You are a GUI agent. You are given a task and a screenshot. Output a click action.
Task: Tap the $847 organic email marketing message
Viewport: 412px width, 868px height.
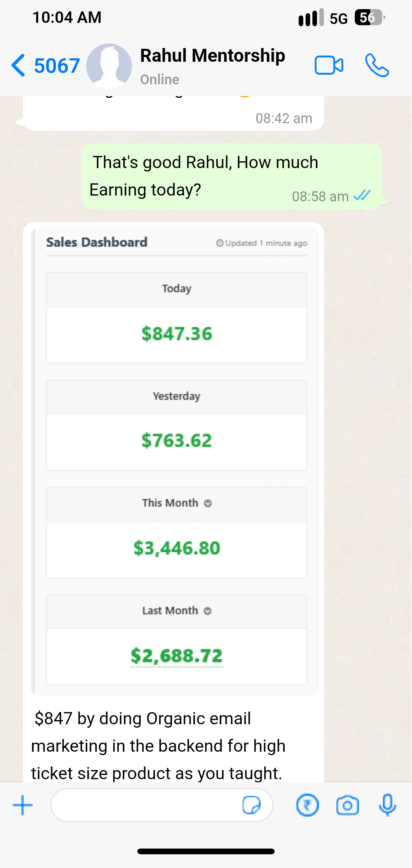pyautogui.click(x=158, y=746)
